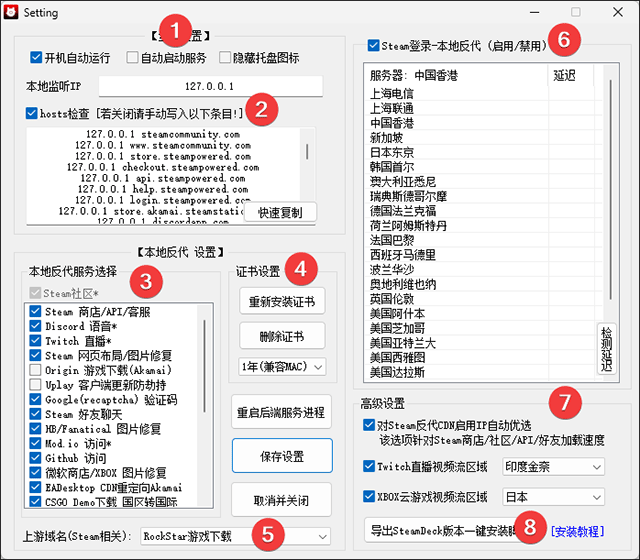Click the numbered marker 6 badge
Image resolution: width=640 pixels, height=560 pixels.
(x=564, y=40)
